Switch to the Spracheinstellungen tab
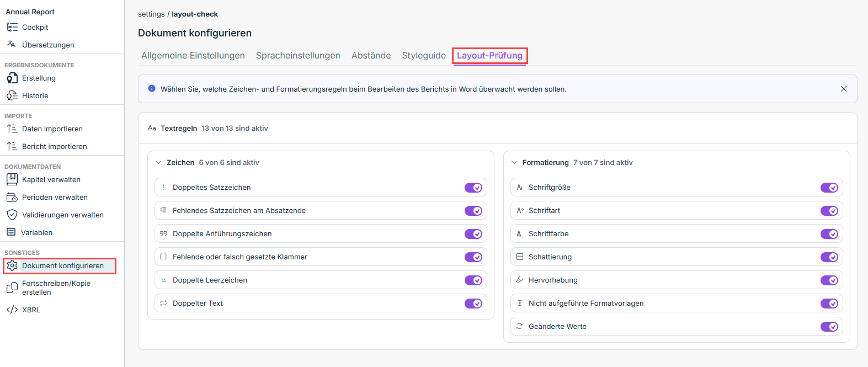Screen dimensions: 868x367 pos(298,55)
